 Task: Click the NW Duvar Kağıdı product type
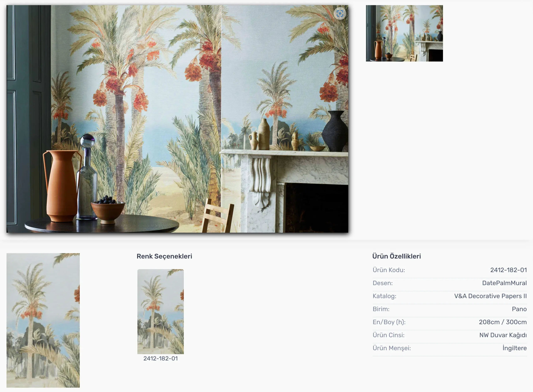503,335
